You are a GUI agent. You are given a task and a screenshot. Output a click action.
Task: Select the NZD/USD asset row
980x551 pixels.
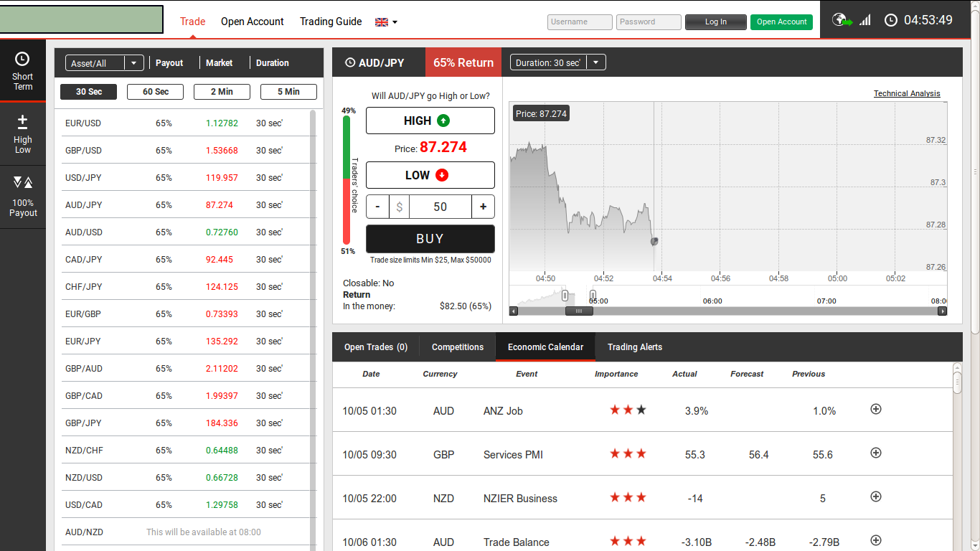[185, 478]
